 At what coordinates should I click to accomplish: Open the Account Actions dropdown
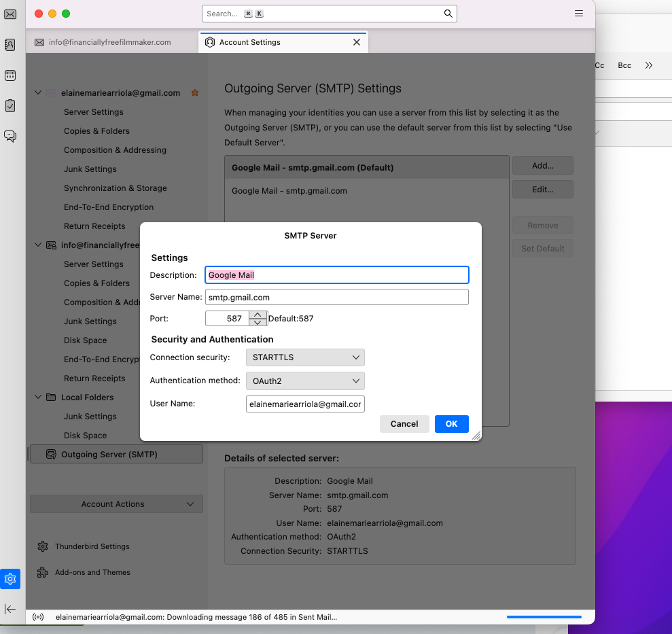(x=116, y=504)
